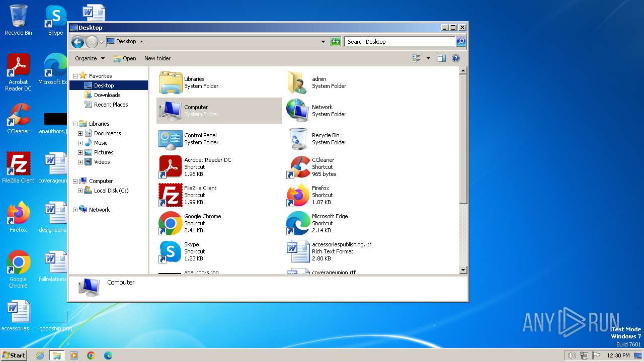The image size is (644, 362).
Task: Open view options dropdown arrow
Action: click(428, 58)
